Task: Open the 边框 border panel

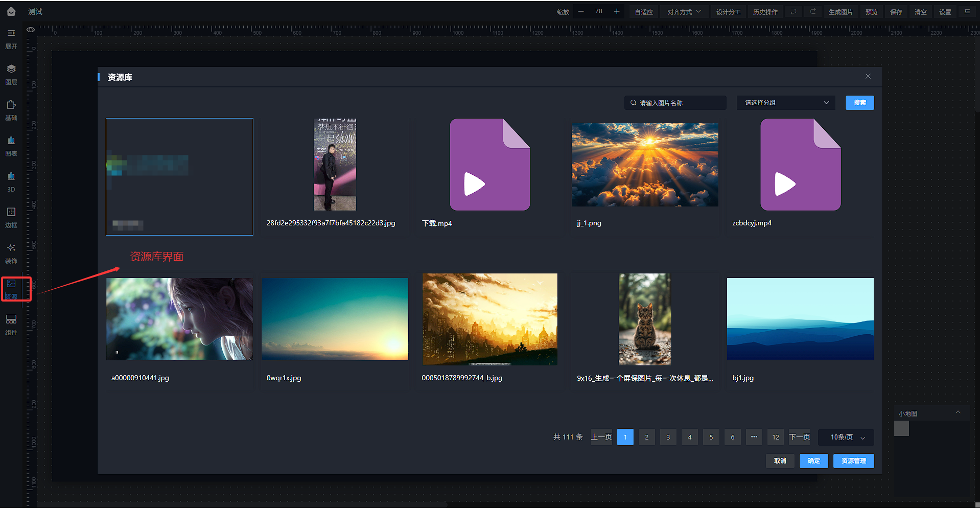Action: [11, 217]
